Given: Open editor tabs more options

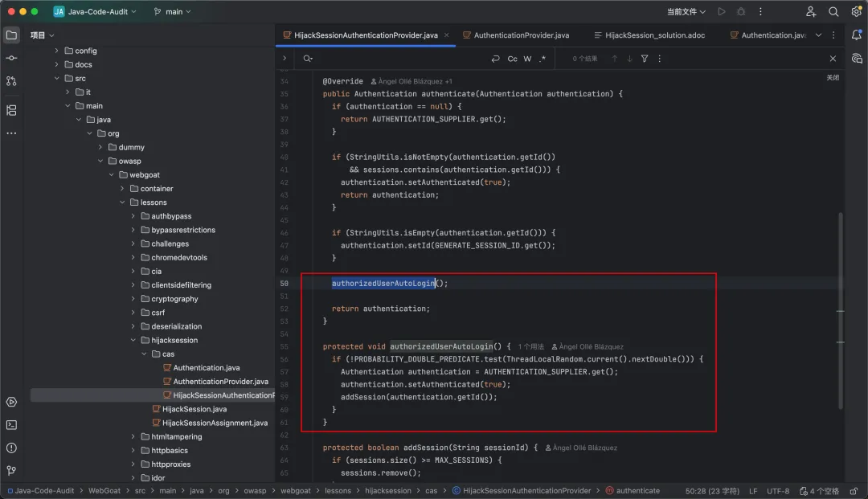Looking at the screenshot, I should [833, 35].
